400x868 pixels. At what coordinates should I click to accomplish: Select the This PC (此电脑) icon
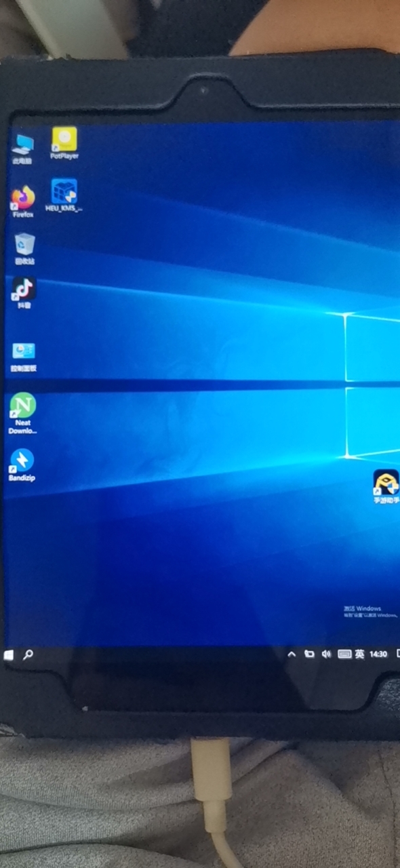tap(22, 149)
